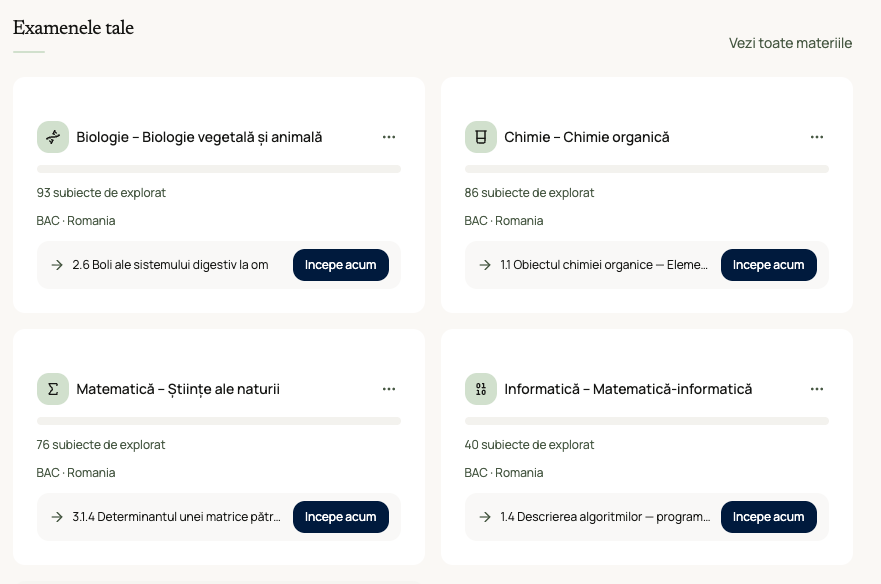Click arrow icon beside Obiectul chimiei organice

(485, 265)
